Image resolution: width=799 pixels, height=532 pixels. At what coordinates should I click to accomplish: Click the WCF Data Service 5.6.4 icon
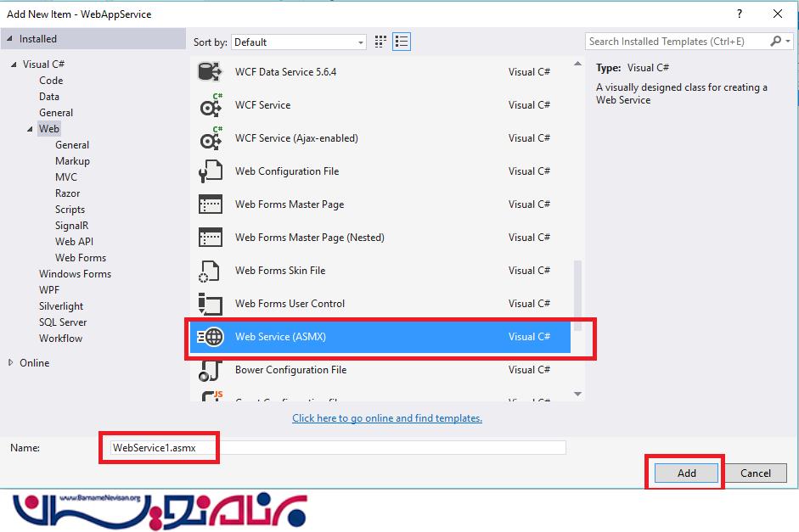click(210, 72)
